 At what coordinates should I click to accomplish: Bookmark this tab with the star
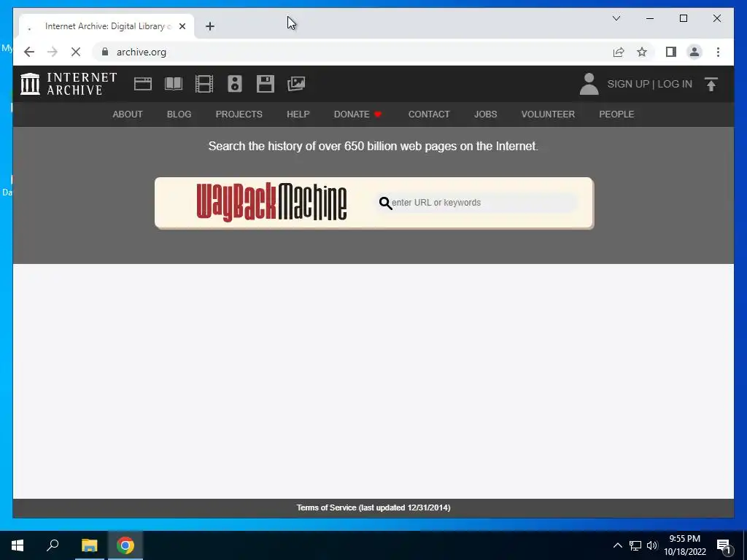tap(642, 52)
